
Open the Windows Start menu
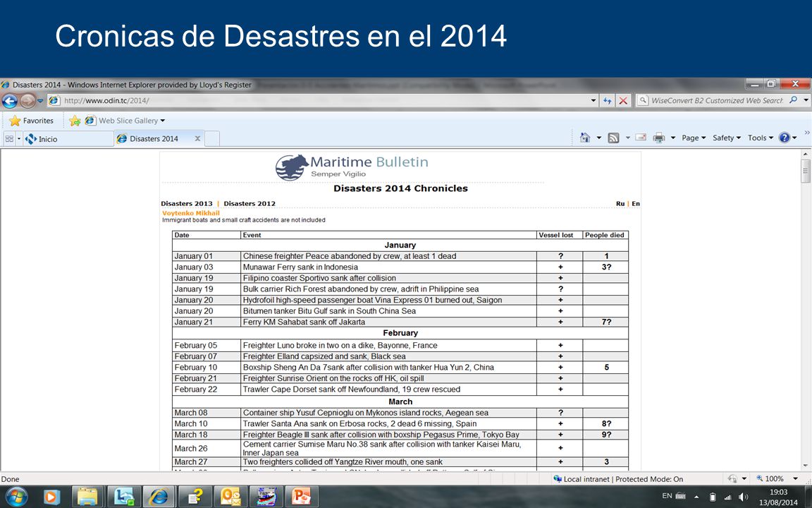tap(17, 497)
